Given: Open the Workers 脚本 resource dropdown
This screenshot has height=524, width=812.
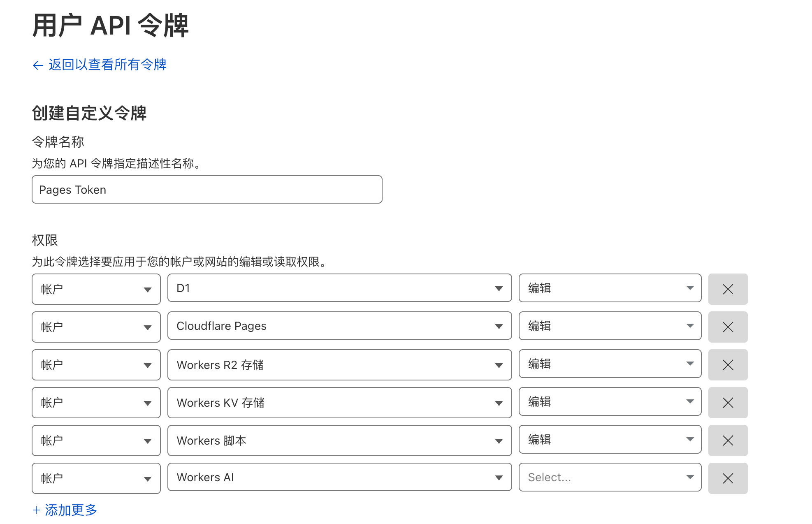Looking at the screenshot, I should point(339,441).
